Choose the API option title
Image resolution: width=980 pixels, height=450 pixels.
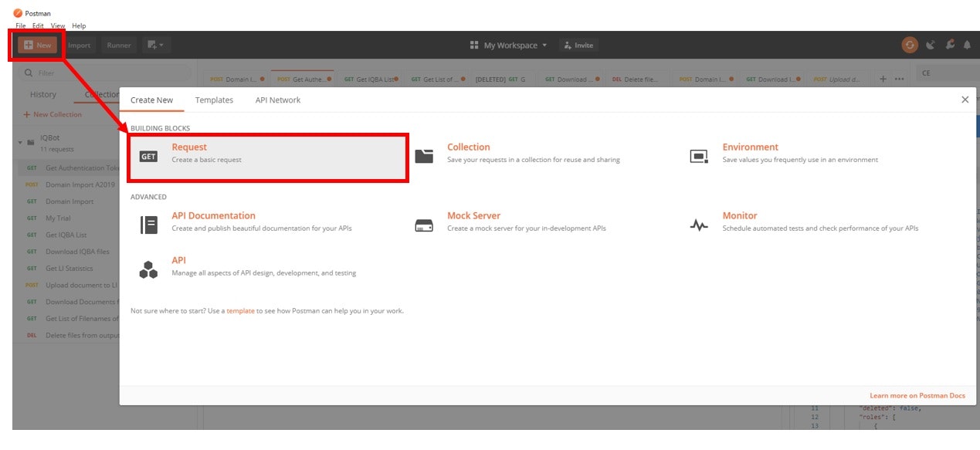click(178, 260)
